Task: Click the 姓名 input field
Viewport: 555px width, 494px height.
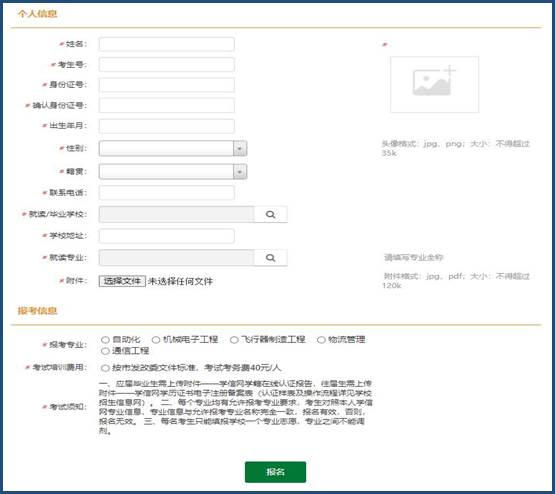Action: [167, 44]
